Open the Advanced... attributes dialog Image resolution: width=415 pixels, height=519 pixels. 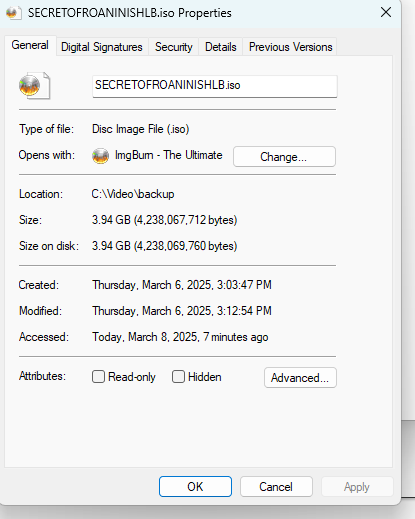tap(300, 378)
